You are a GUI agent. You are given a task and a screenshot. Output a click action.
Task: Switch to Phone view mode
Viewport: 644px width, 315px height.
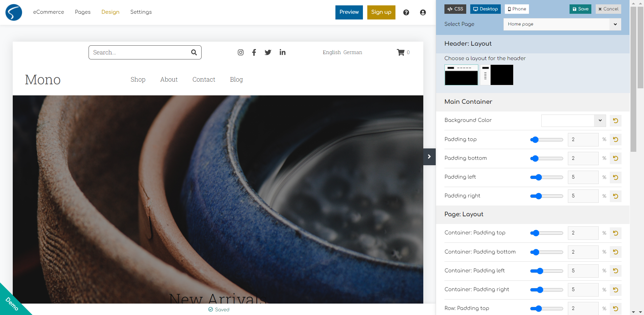pyautogui.click(x=517, y=9)
